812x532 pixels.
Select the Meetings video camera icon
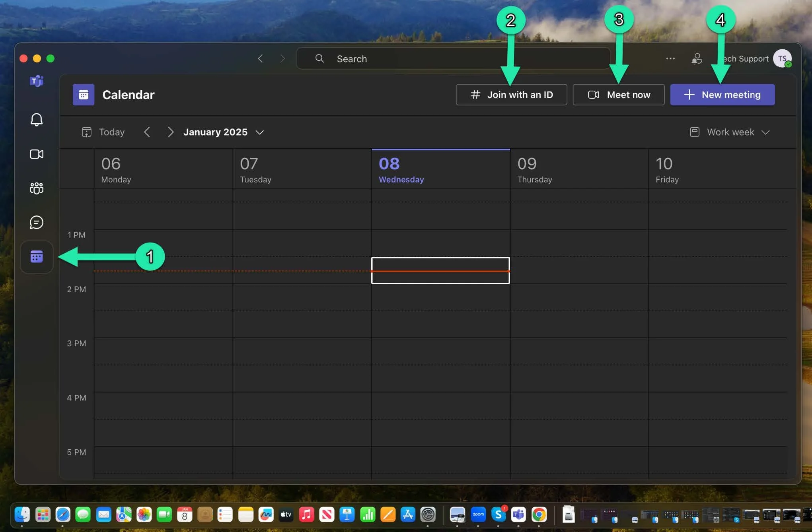pyautogui.click(x=36, y=154)
